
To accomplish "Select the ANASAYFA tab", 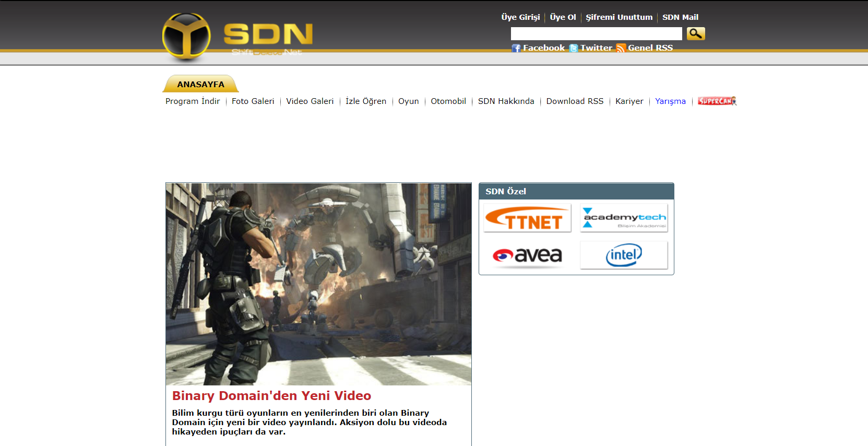I will (201, 84).
